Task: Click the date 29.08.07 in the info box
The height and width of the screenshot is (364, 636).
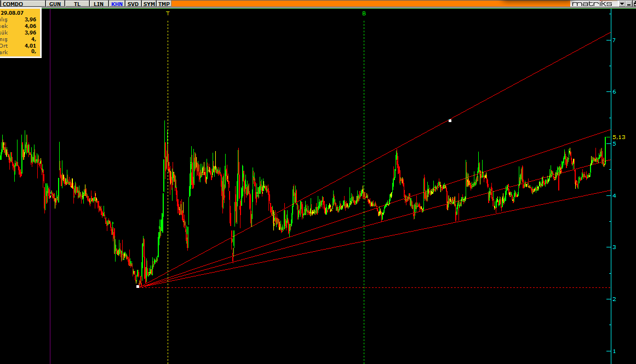Action: 12,13
